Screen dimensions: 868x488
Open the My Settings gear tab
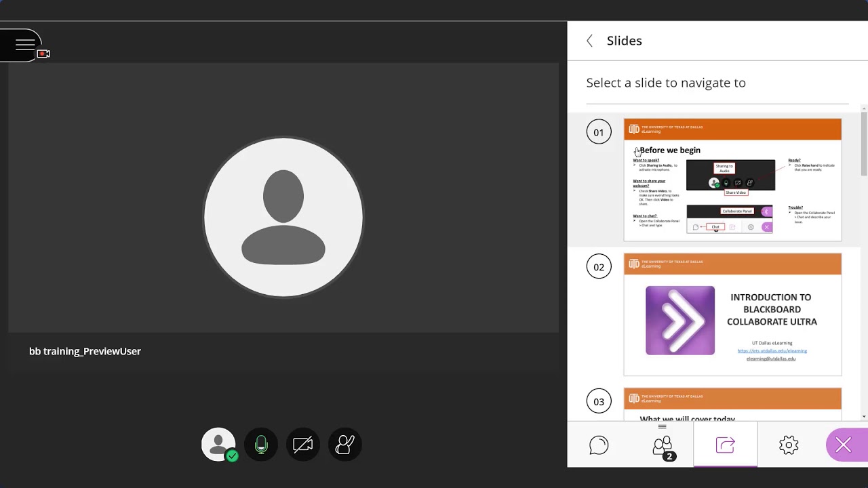(789, 445)
